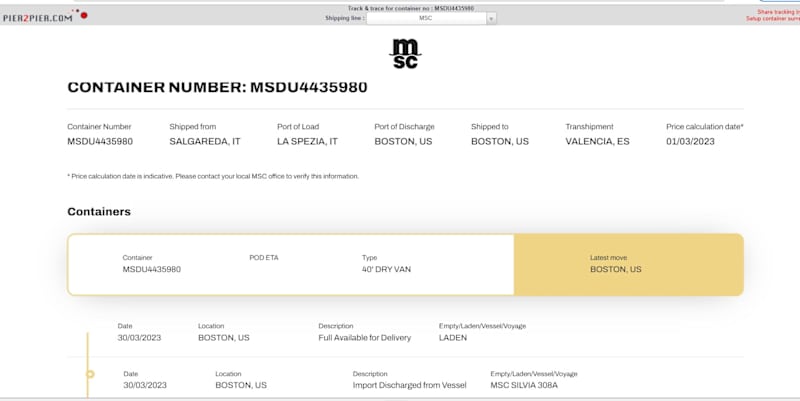Click the yellow Latest move panel
The width and height of the screenshot is (800, 401).
(629, 265)
